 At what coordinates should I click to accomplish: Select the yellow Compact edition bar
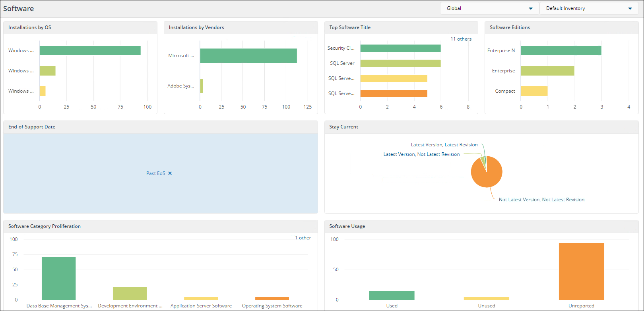click(534, 91)
